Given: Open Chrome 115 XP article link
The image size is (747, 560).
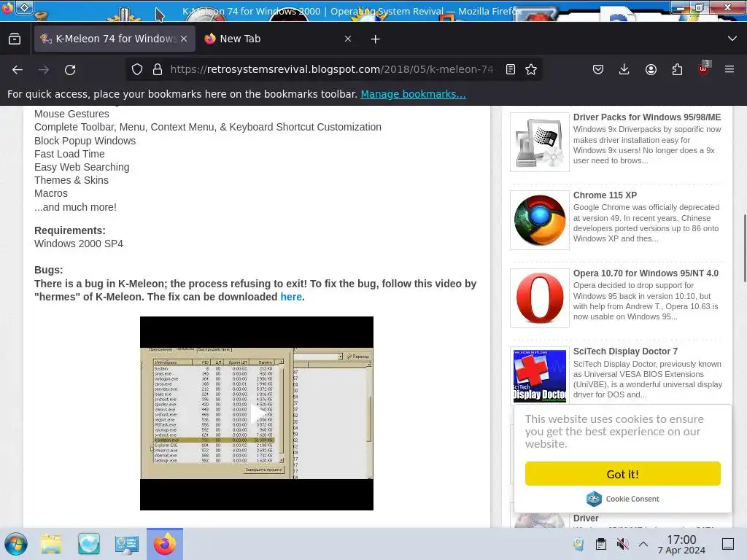Looking at the screenshot, I should pyautogui.click(x=605, y=195).
